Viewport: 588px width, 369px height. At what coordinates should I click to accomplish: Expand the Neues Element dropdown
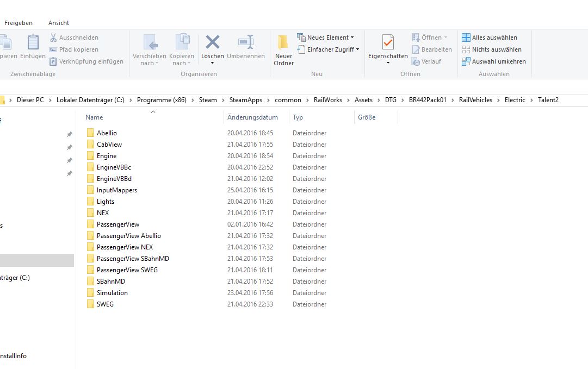click(x=327, y=37)
